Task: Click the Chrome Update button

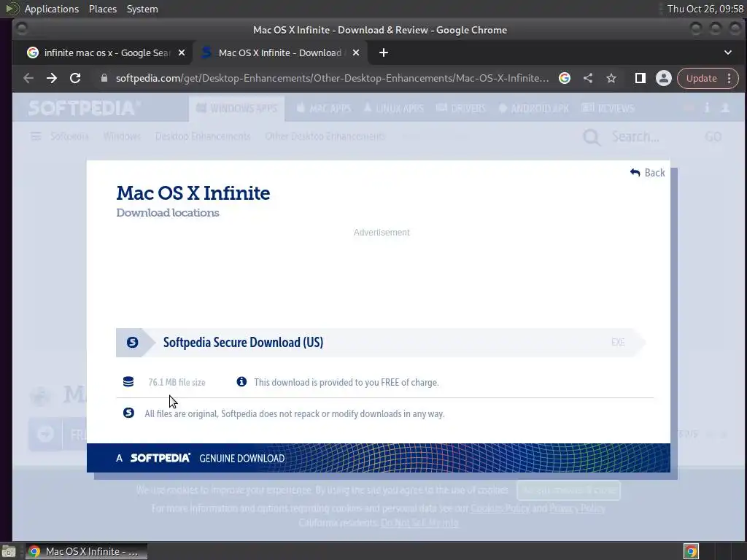Action: [x=701, y=78]
